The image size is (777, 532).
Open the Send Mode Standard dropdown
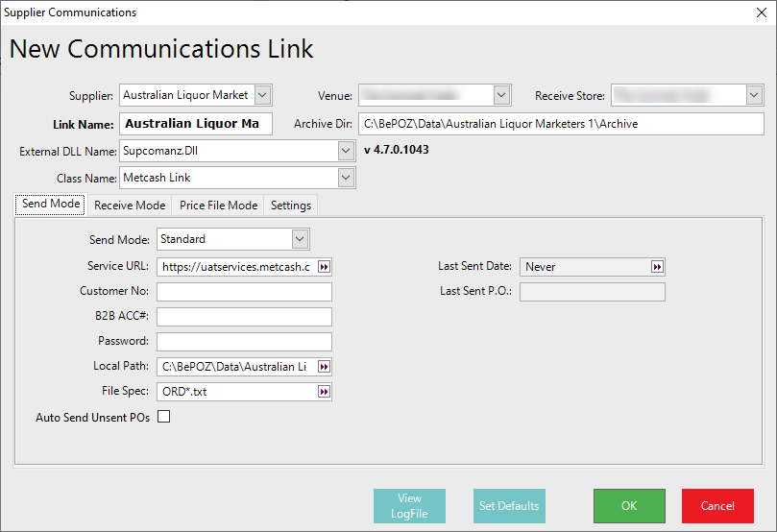coord(300,239)
